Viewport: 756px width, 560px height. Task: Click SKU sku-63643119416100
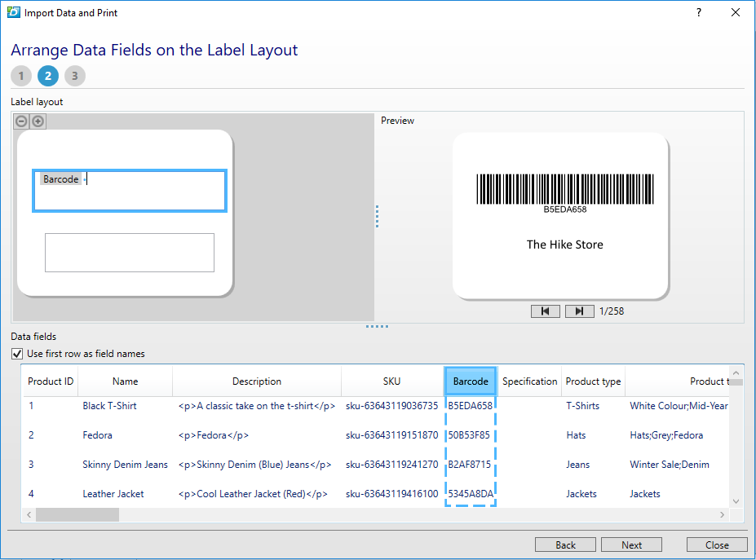[392, 494]
